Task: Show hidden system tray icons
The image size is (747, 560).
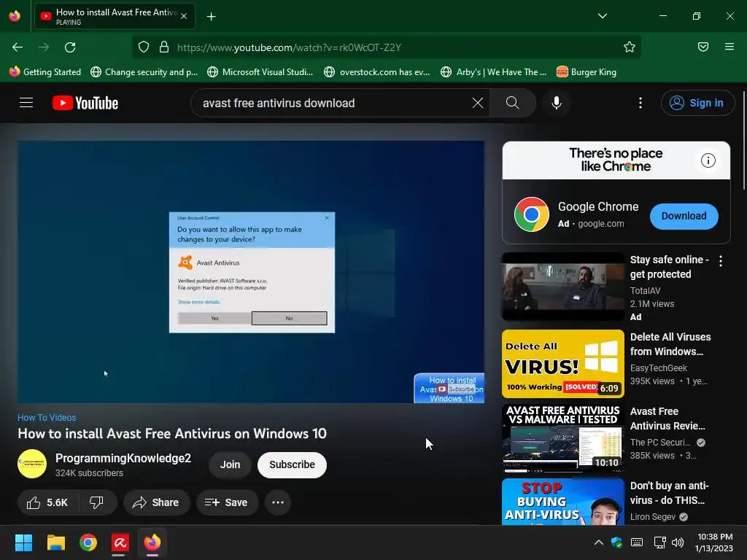Action: pos(598,542)
